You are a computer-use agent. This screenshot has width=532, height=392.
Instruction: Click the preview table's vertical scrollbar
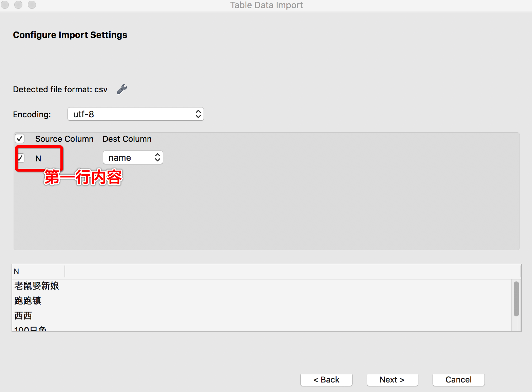[516, 299]
